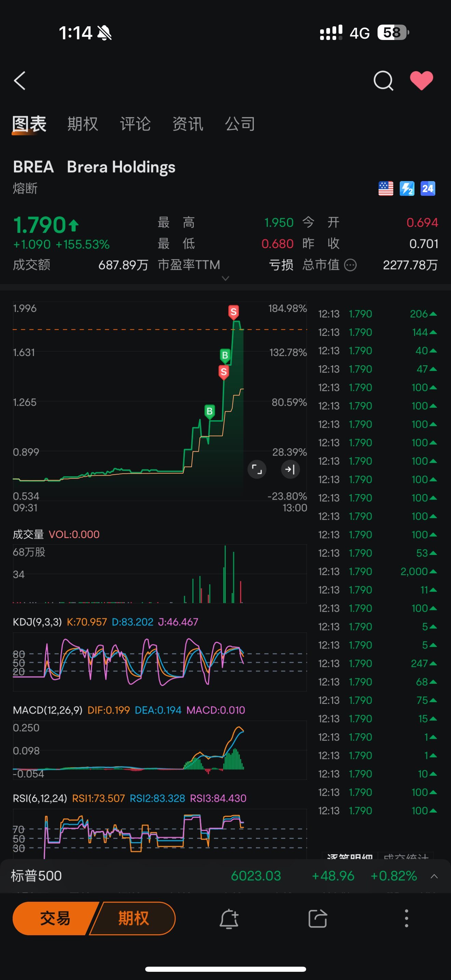Tap the 标普500 index label
Image resolution: width=451 pixels, height=980 pixels.
(x=37, y=876)
